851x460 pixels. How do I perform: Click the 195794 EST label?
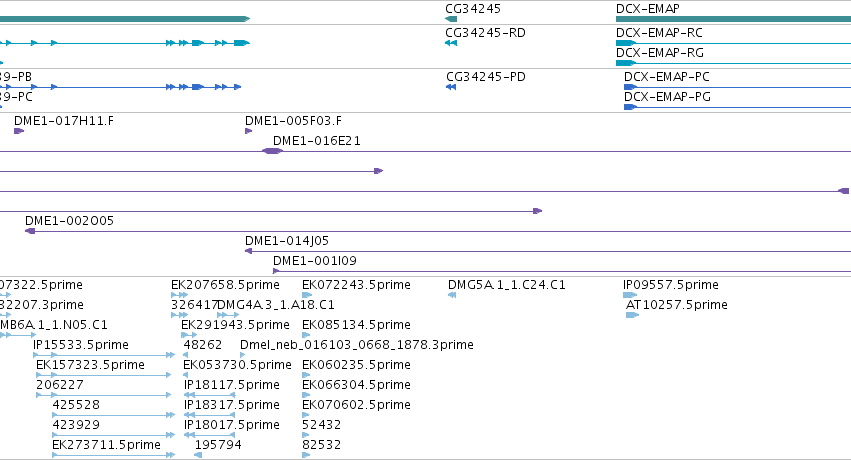click(218, 445)
